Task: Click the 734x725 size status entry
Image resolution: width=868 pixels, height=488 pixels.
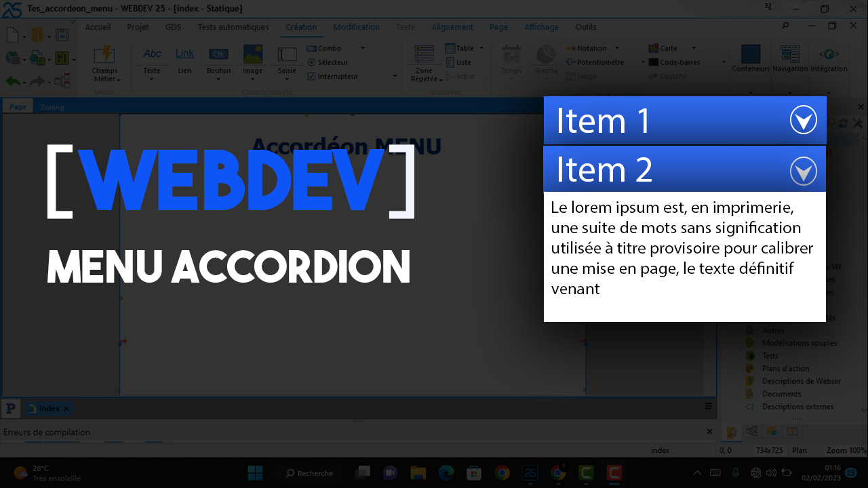Action: (769, 451)
